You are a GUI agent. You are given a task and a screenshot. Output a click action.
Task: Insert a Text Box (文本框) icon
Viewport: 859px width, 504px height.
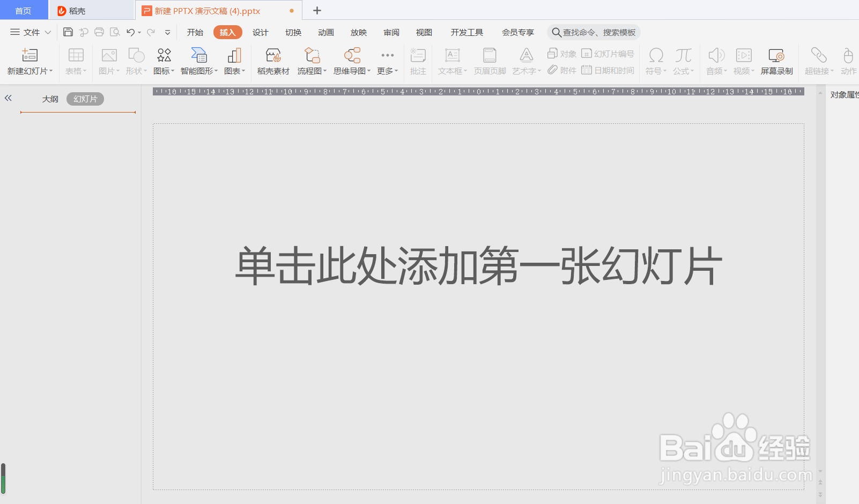[x=453, y=55]
